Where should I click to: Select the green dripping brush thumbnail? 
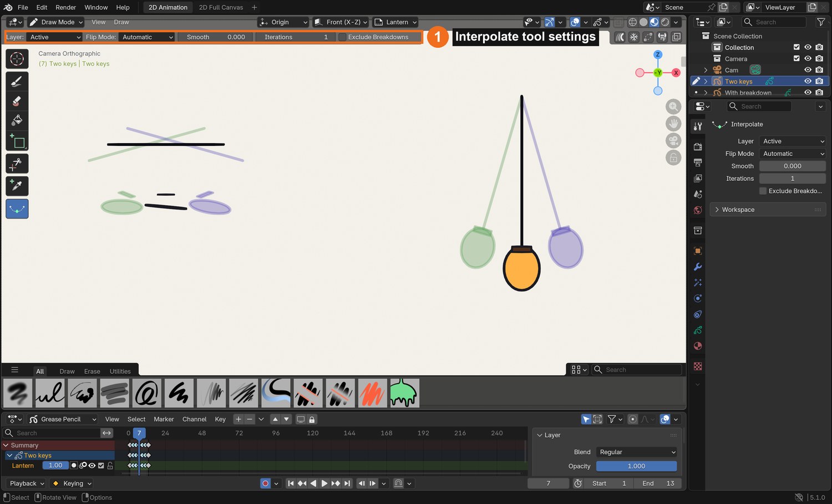point(404,393)
